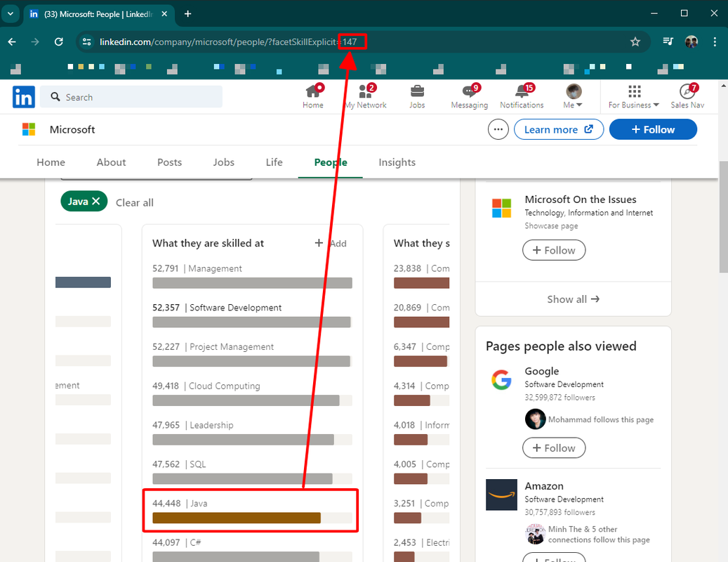Viewport: 728px width, 562px height.
Task: Follow the Google page
Action: click(x=554, y=447)
